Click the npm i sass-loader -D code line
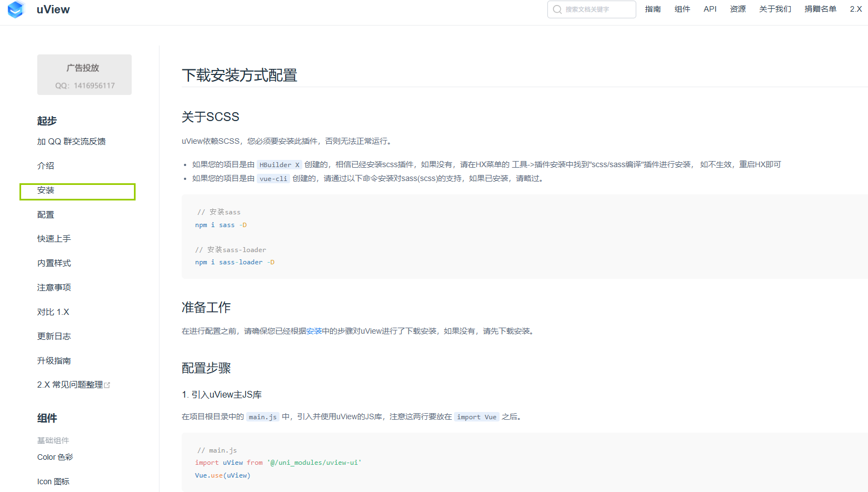 coord(235,262)
